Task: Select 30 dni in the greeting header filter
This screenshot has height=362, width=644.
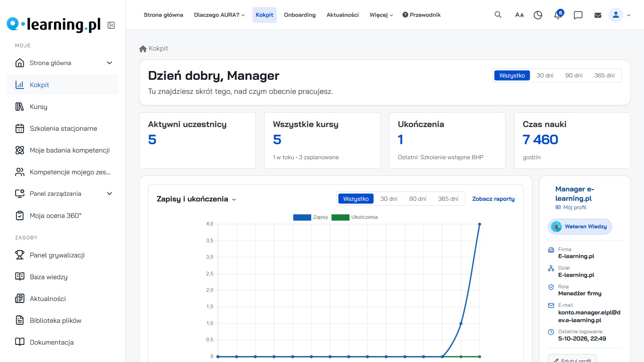Action: (545, 75)
